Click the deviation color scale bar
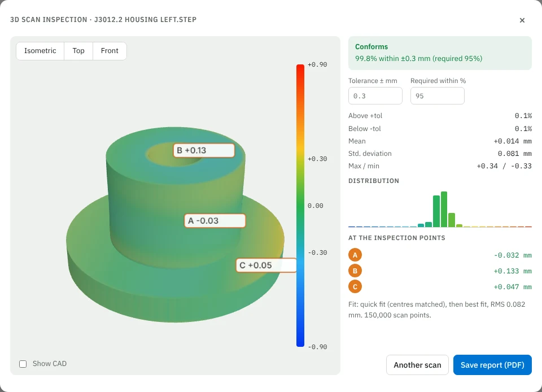Screen dimensions: 542x392 point(300,206)
